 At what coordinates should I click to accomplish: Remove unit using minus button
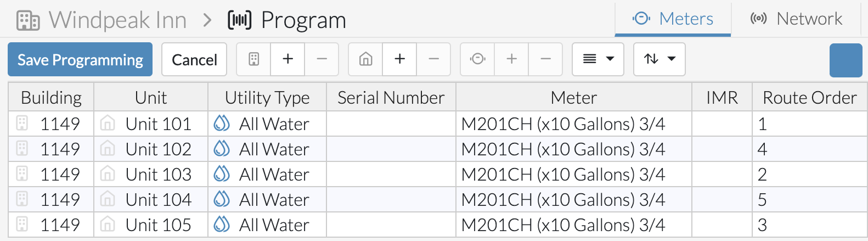point(434,59)
